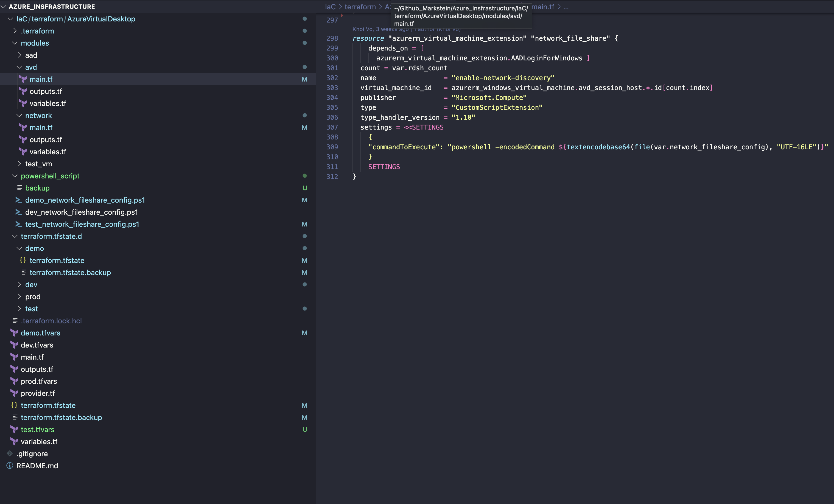Screen dimensions: 834x504
Task: Click line number 309 in the gutter
Action: pos(332,147)
